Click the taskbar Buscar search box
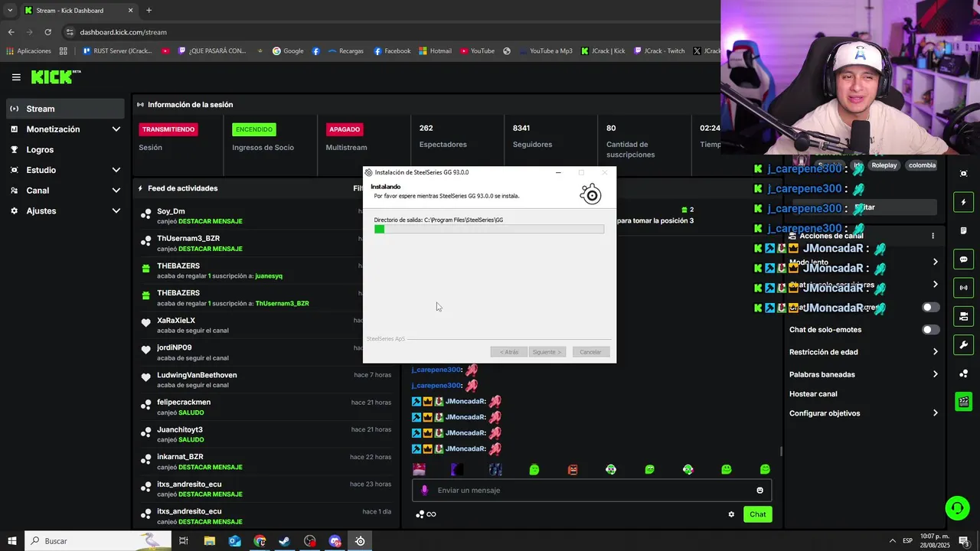Screen dimensions: 980x551 tap(98, 541)
